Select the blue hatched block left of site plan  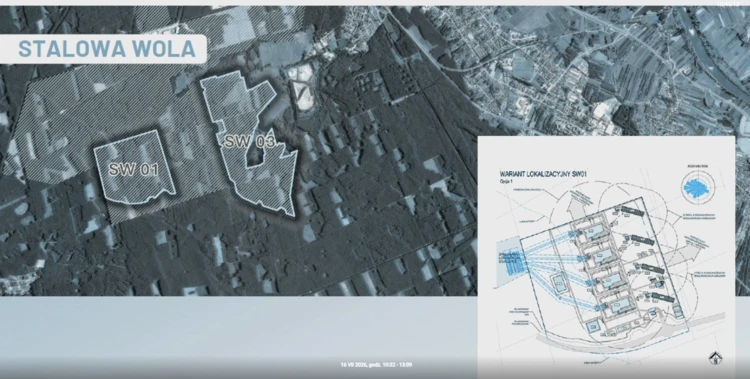tap(513, 261)
